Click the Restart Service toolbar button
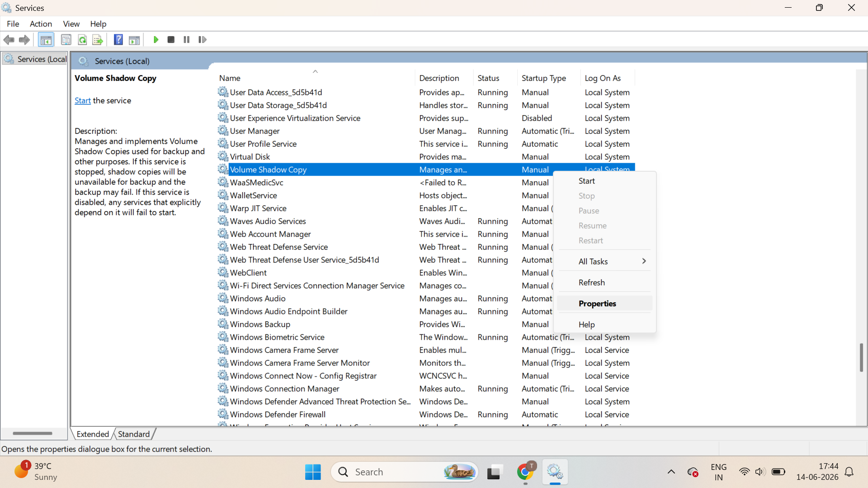Image resolution: width=868 pixels, height=488 pixels. coord(202,40)
